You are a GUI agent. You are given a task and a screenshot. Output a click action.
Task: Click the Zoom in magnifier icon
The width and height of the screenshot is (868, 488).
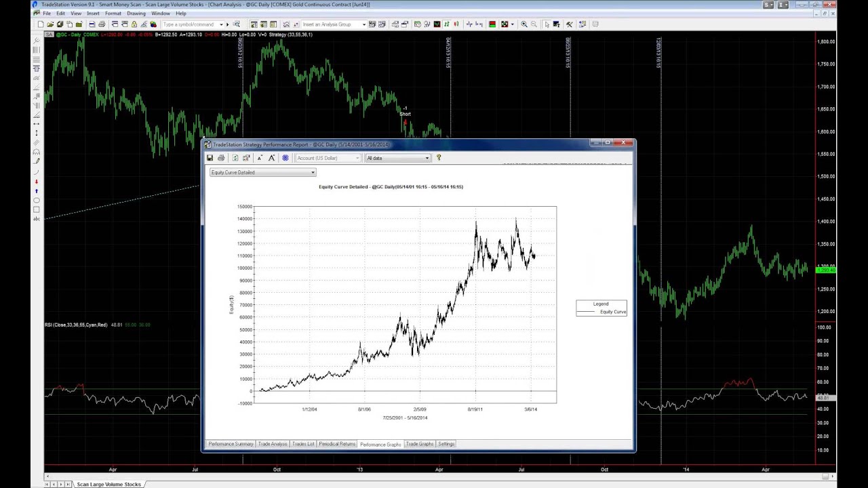coord(524,24)
